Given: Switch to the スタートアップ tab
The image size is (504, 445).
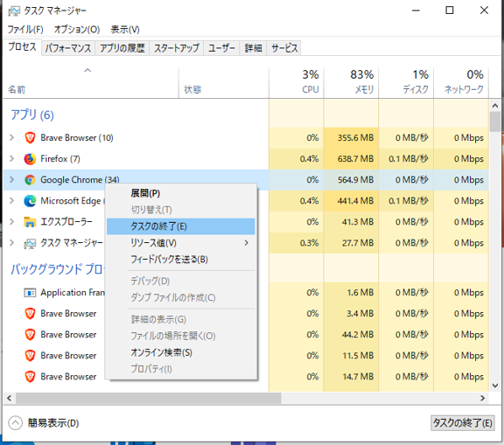Looking at the screenshot, I should [x=177, y=48].
